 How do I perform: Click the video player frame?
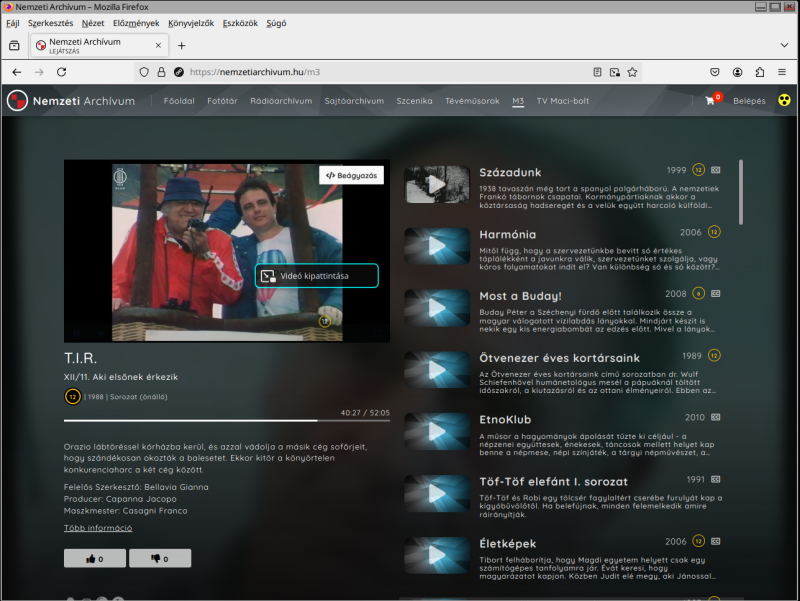coord(227,251)
